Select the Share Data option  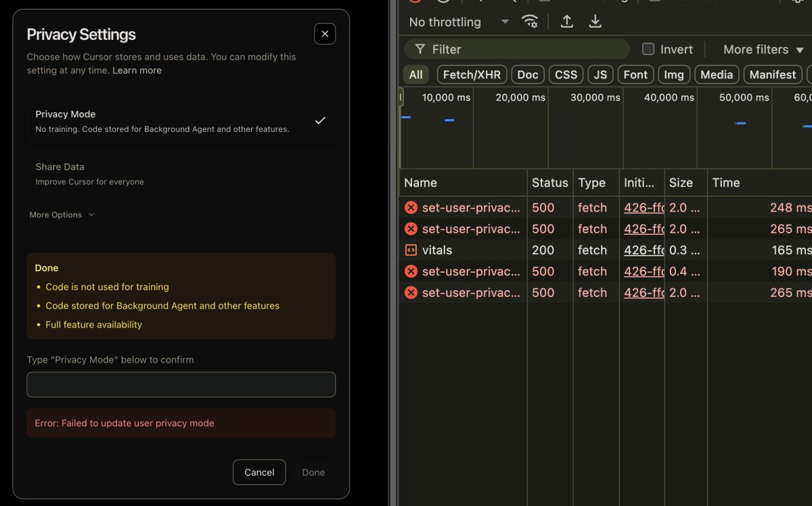[181, 174]
